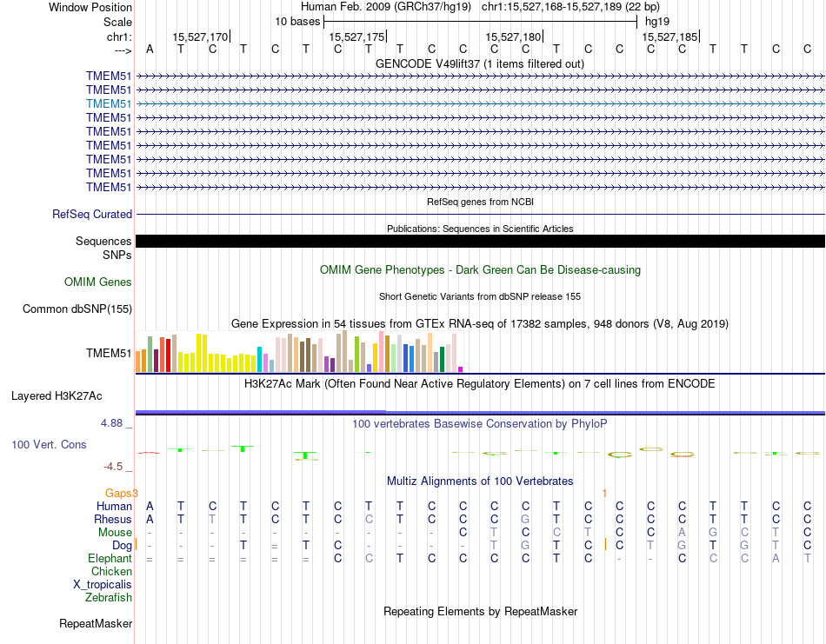Click the cyan bar in the GTEx chart
Image resolution: width=826 pixels, height=644 pixels.
(259, 360)
